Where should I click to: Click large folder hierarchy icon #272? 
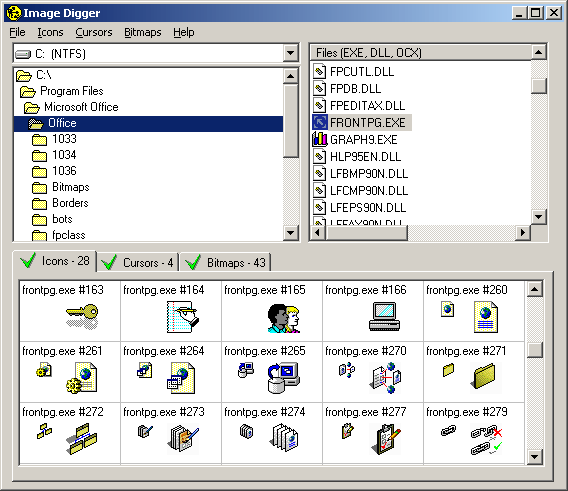coord(82,439)
